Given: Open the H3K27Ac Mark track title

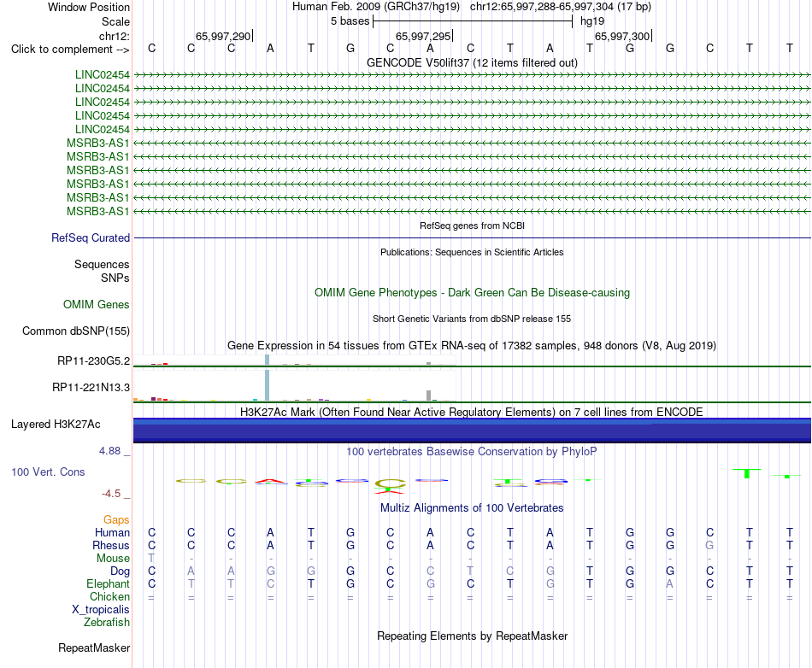Looking at the screenshot, I should point(472,412).
